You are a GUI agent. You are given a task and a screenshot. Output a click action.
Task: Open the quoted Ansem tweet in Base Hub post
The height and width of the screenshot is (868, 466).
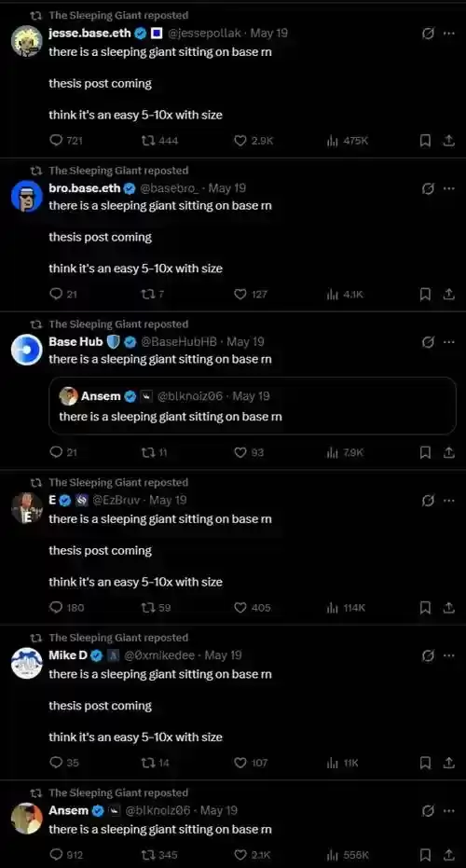[x=253, y=406]
